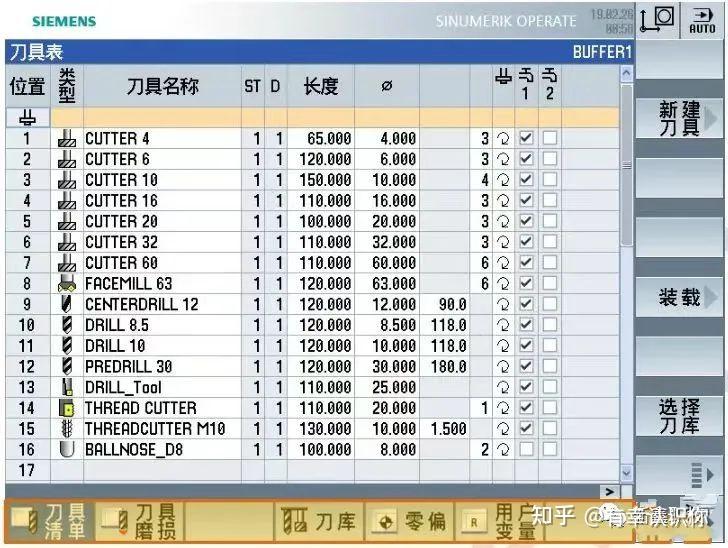The height and width of the screenshot is (548, 728).
Task: Toggle coolant 1 checkbox for CENTERDRILL 12
Action: click(x=526, y=304)
